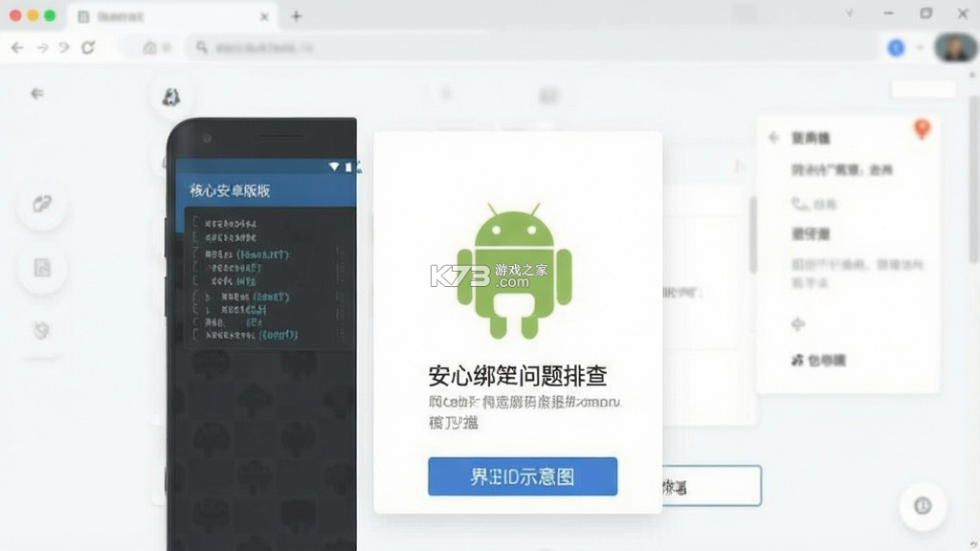The width and height of the screenshot is (980, 551).
Task: Click the browser tab title
Action: point(121,17)
